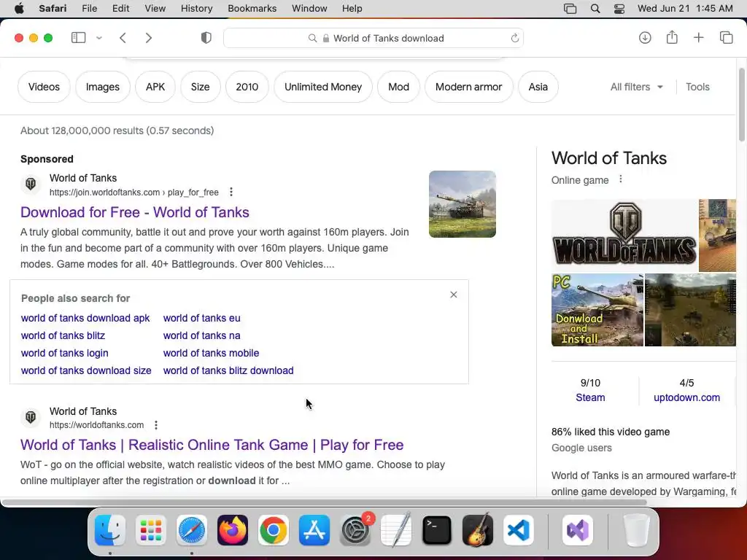The image size is (747, 560).
Task: Select the Mod filter chip
Action: [x=398, y=87]
